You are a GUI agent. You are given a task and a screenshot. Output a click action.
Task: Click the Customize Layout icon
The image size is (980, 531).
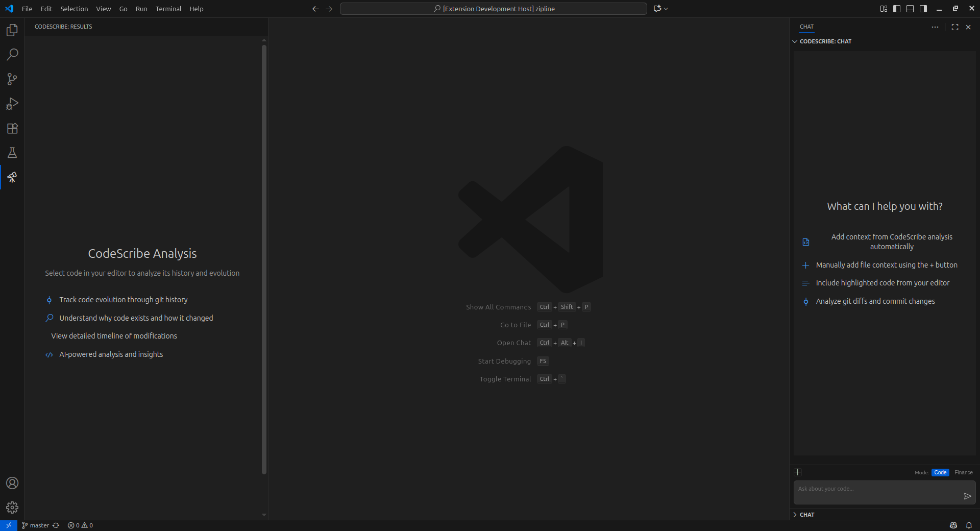tap(884, 9)
